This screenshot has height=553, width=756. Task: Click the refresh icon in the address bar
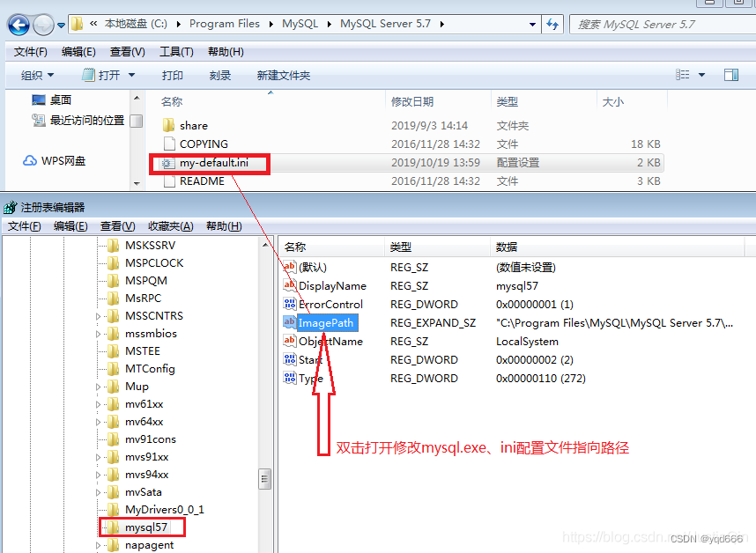[552, 24]
